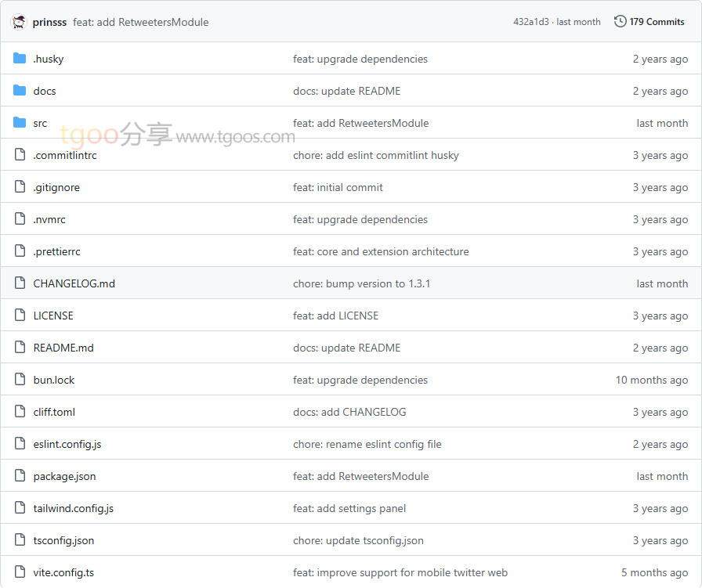The image size is (702, 588).
Task: Open the package.json file
Action: click(x=64, y=476)
